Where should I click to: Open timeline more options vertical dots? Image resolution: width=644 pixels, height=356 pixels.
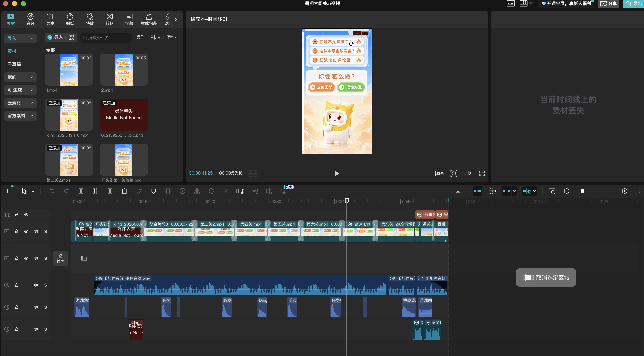point(639,191)
